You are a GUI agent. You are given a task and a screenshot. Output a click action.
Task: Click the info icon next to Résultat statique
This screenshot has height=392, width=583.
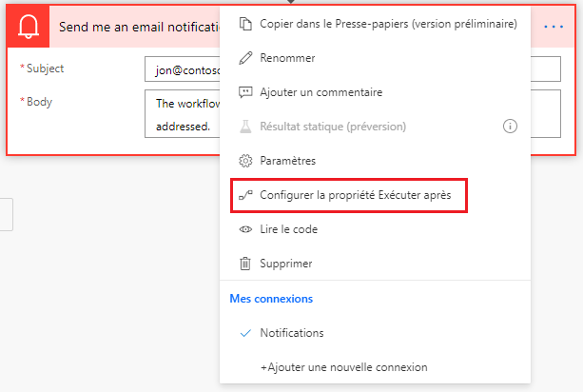coord(510,126)
